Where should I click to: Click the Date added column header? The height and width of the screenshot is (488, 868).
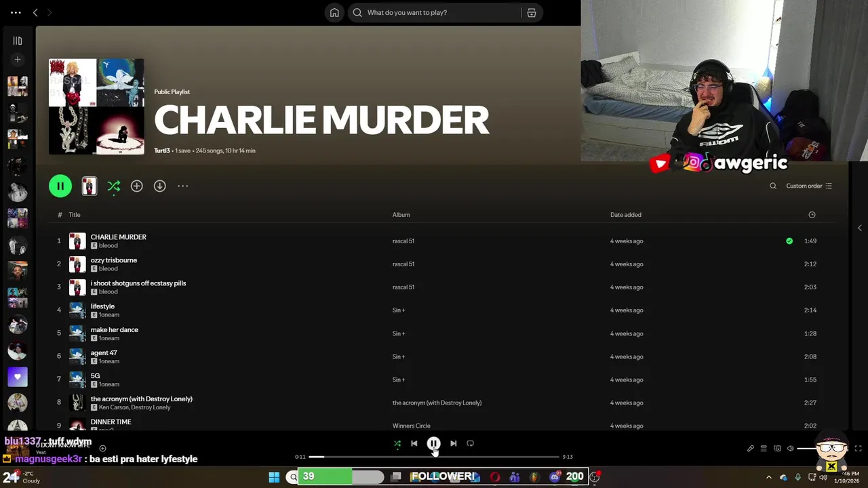pyautogui.click(x=625, y=215)
